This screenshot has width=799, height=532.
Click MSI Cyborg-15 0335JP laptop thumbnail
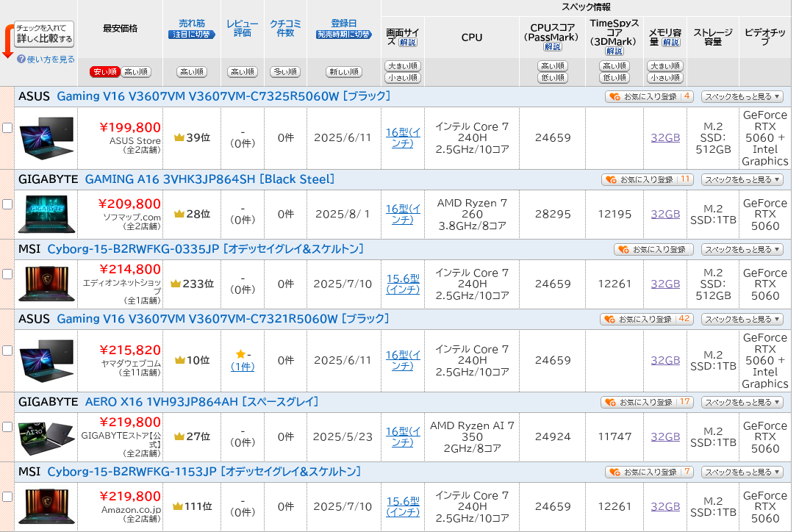[x=46, y=284]
